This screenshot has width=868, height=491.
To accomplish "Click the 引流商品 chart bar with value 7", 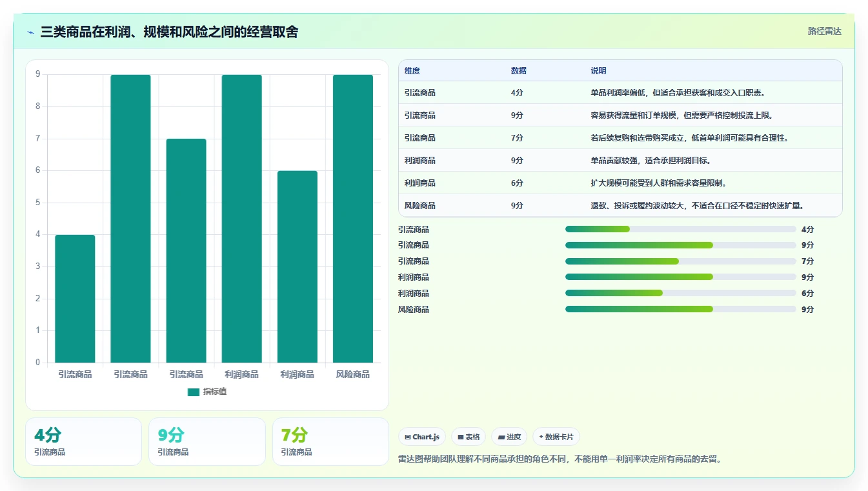I will click(186, 251).
